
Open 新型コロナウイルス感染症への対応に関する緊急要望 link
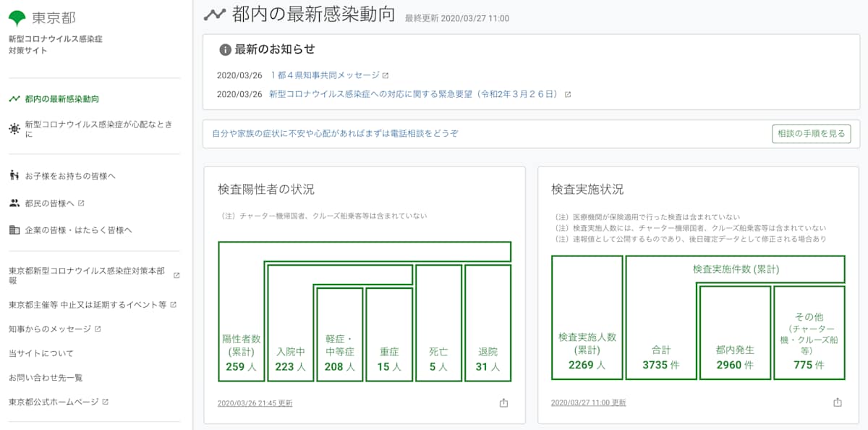[x=414, y=94]
